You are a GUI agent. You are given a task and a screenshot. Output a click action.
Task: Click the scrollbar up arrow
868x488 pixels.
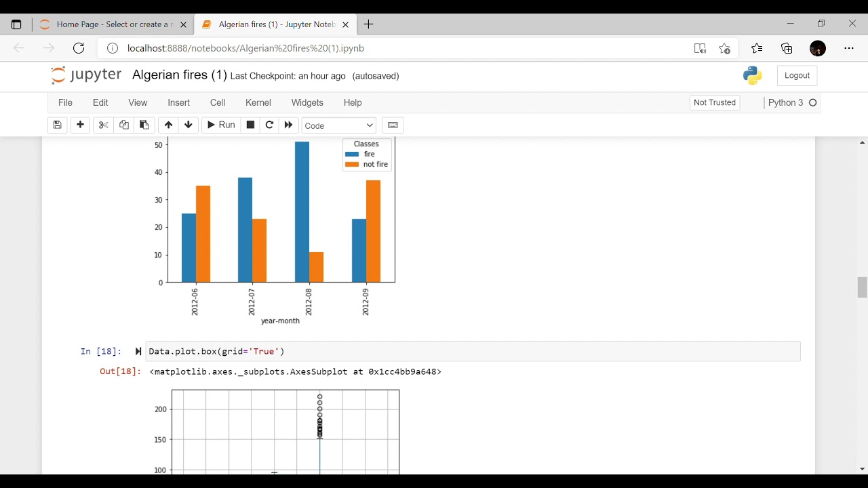click(863, 142)
